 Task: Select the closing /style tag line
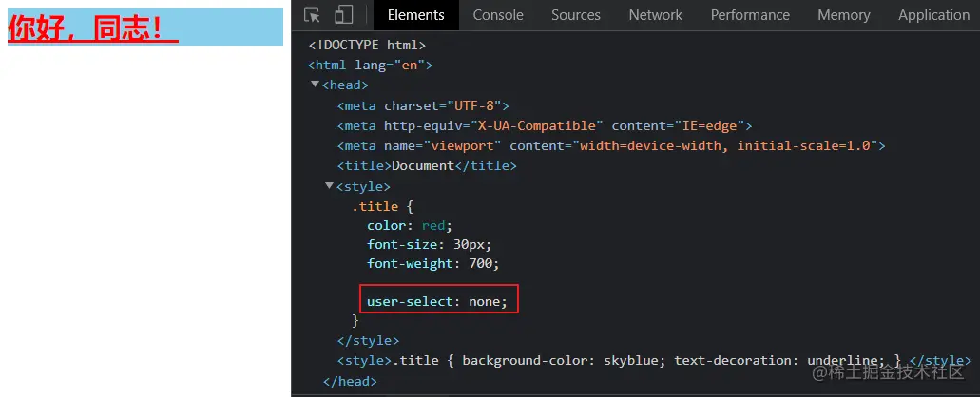[x=368, y=341]
